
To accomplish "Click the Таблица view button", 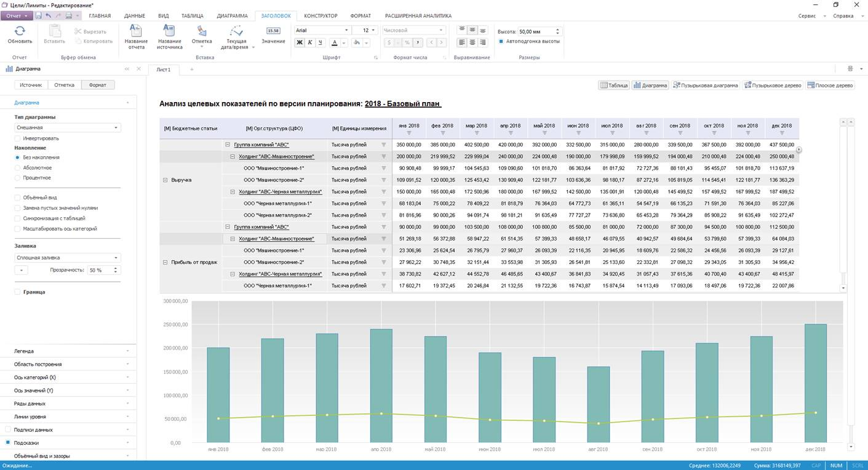I will [x=614, y=86].
